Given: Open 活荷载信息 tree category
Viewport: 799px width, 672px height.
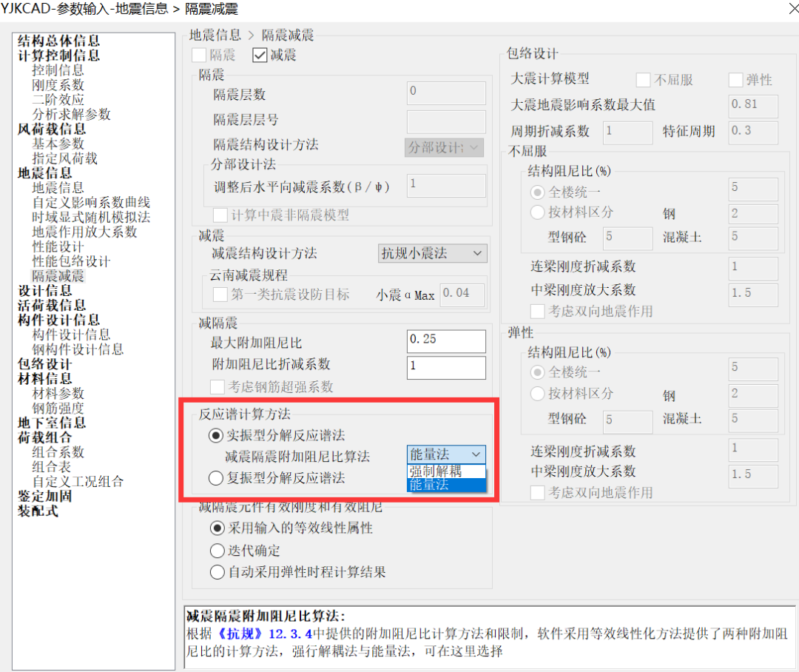Looking at the screenshot, I should [x=52, y=306].
